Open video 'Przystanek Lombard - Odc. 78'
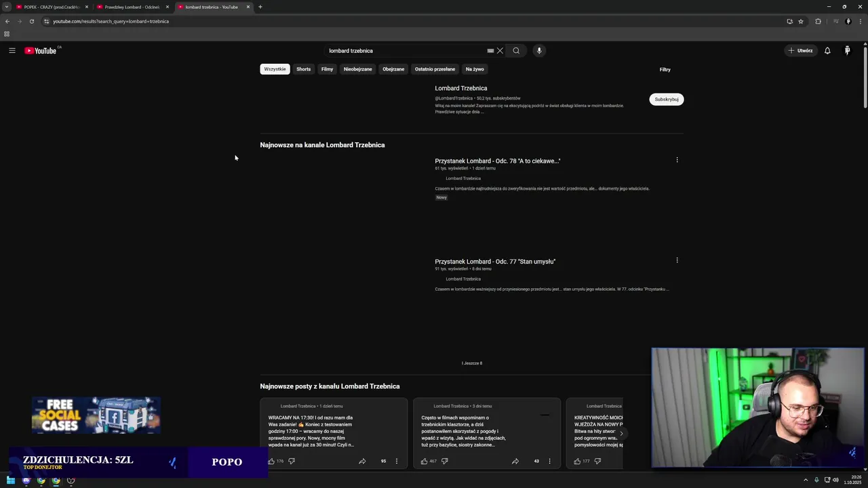Viewport: 868px width, 488px height. click(x=497, y=161)
